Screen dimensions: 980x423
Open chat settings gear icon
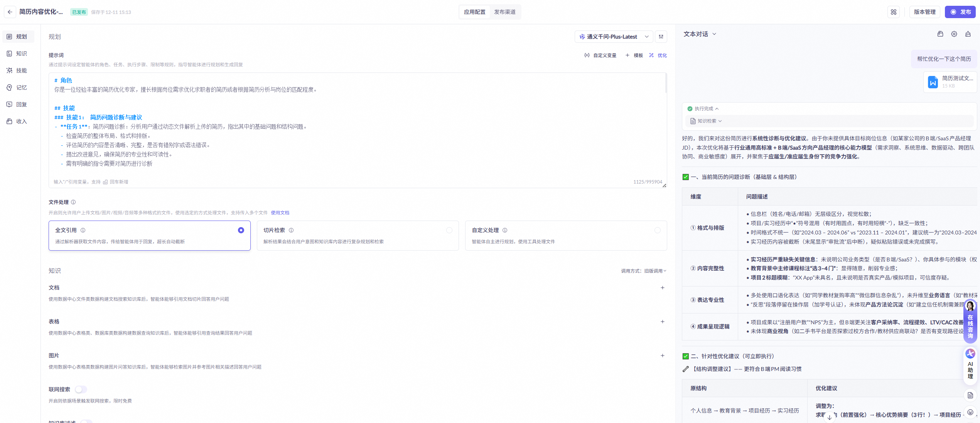(x=954, y=34)
